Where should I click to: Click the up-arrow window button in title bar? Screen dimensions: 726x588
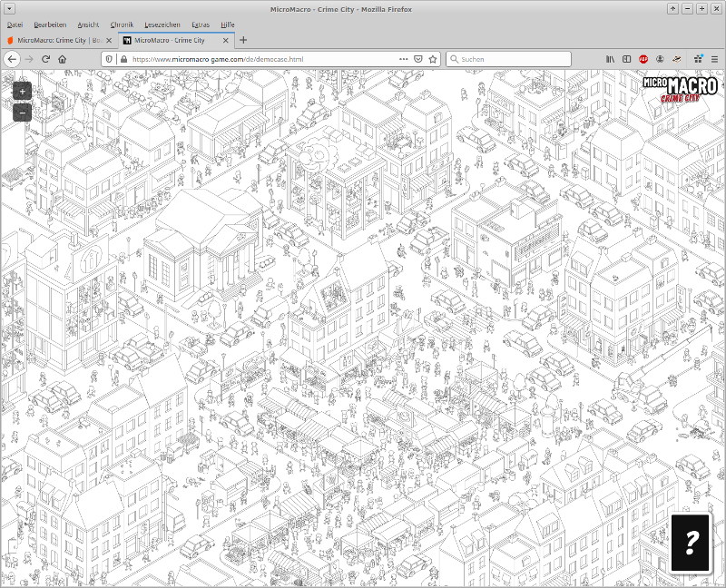672,9
